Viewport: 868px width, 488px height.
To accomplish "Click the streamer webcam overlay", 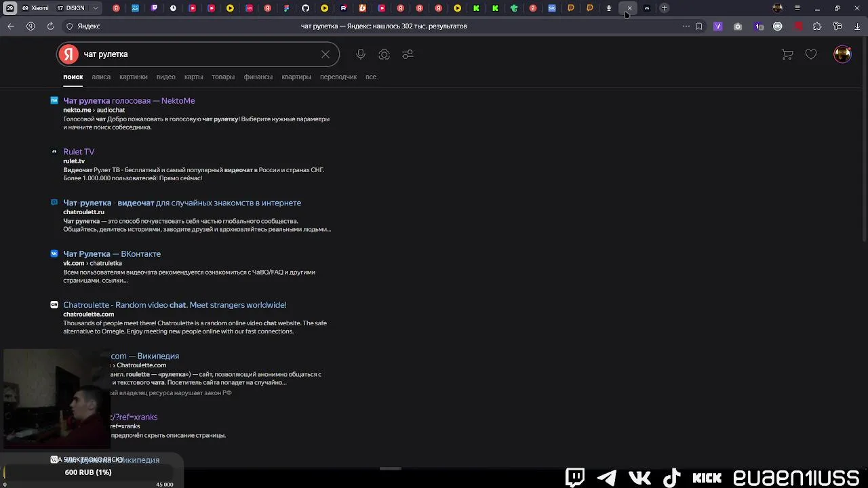I will (56, 400).
